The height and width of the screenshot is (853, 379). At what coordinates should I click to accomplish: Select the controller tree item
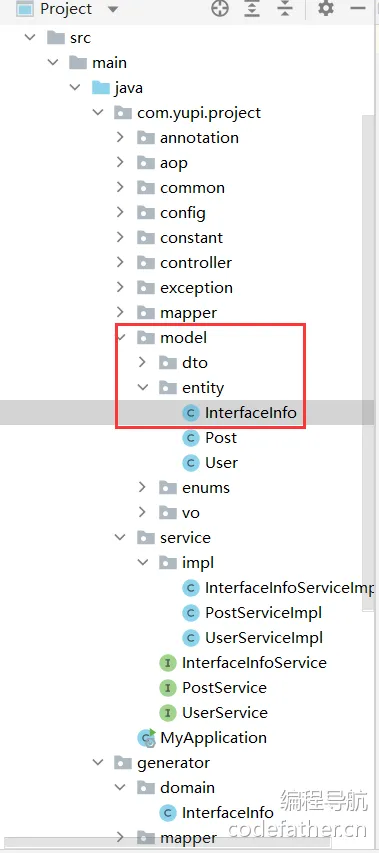click(196, 263)
